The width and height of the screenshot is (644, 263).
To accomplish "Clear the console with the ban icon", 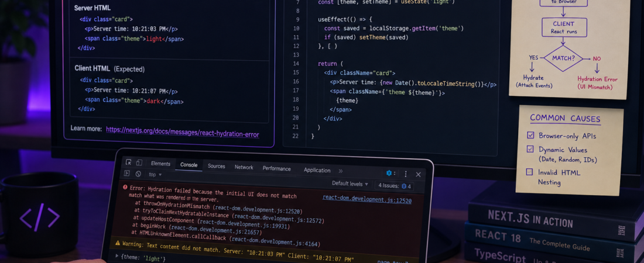I will coord(138,174).
